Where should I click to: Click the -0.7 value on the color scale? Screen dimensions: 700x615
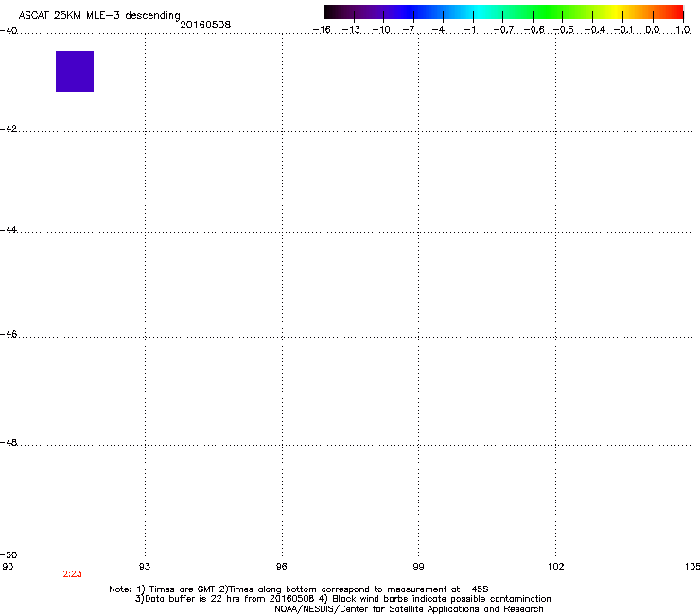pos(503,30)
